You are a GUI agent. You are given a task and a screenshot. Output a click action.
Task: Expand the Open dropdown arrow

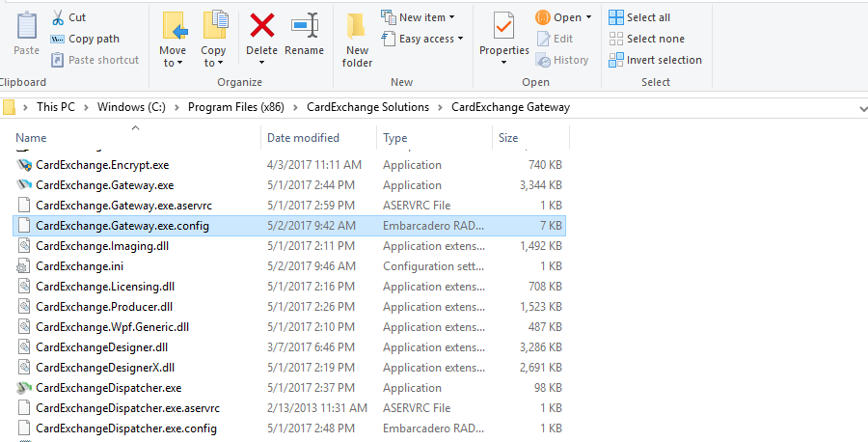(588, 17)
